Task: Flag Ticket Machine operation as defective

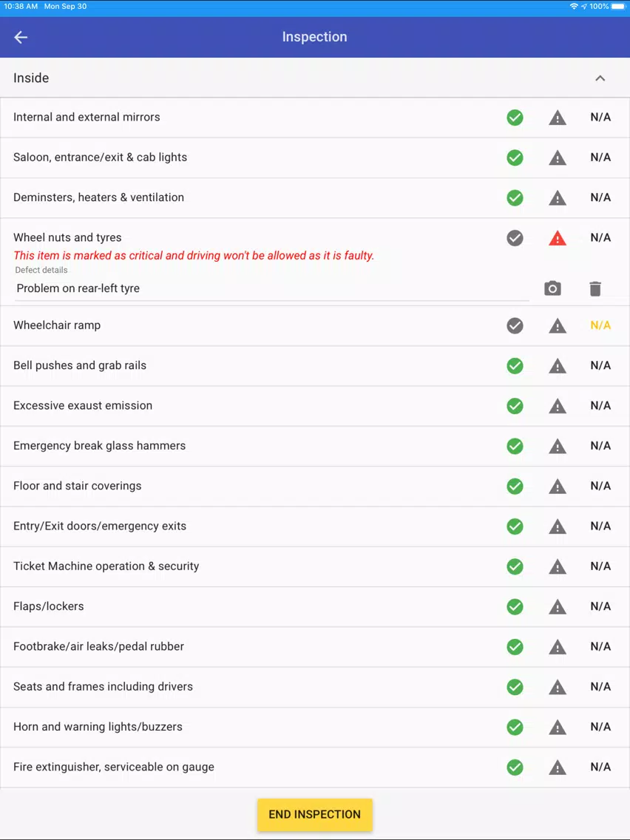Action: point(558,566)
